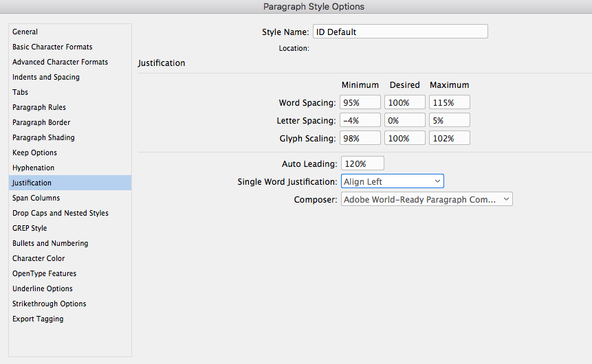Select Justification category in list
Screen dimensions: 592x364
pyautogui.click(x=70, y=183)
